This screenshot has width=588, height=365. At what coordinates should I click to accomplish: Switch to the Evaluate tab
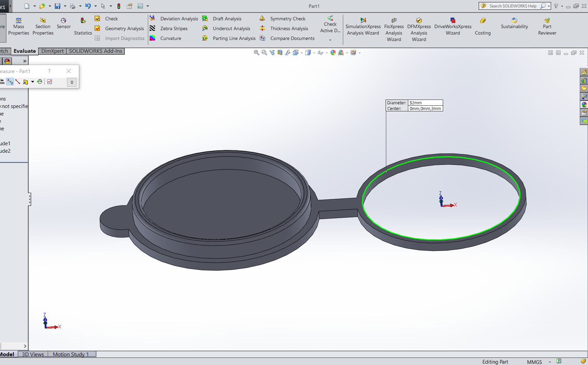click(x=25, y=51)
